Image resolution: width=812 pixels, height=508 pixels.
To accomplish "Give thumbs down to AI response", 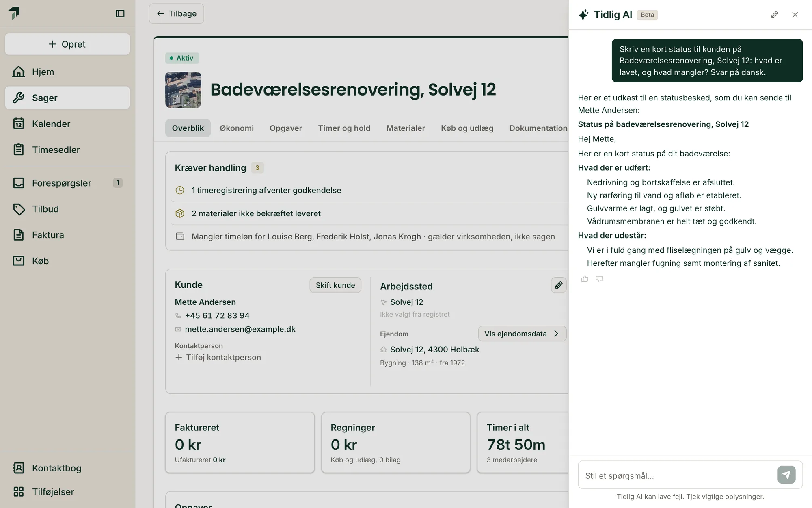I will 599,279.
